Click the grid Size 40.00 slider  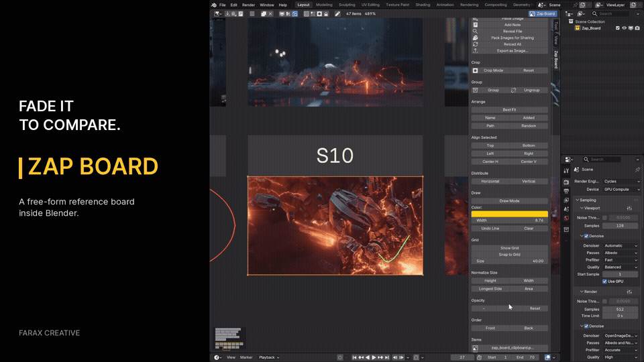point(509,261)
